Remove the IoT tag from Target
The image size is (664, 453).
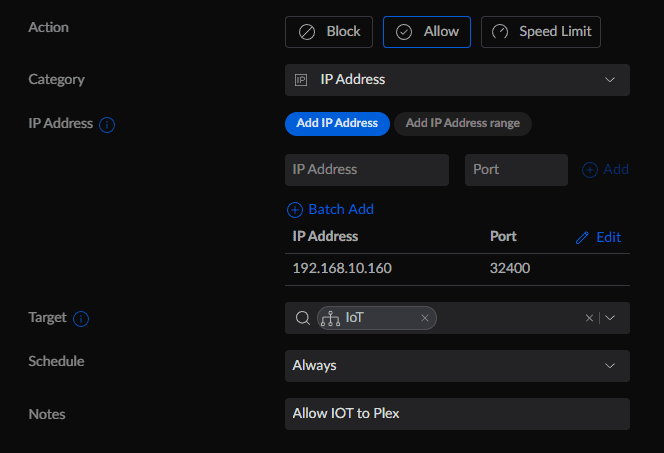pos(425,318)
